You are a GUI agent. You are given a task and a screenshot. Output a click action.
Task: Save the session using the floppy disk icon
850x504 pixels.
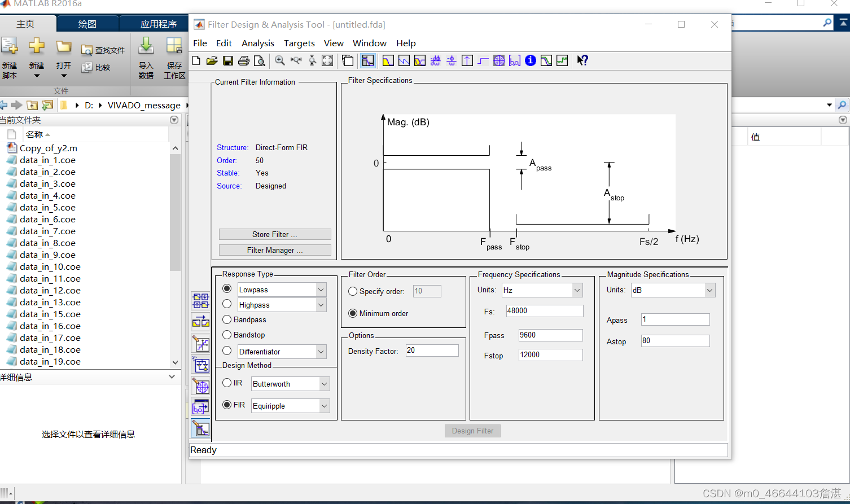[x=227, y=60]
